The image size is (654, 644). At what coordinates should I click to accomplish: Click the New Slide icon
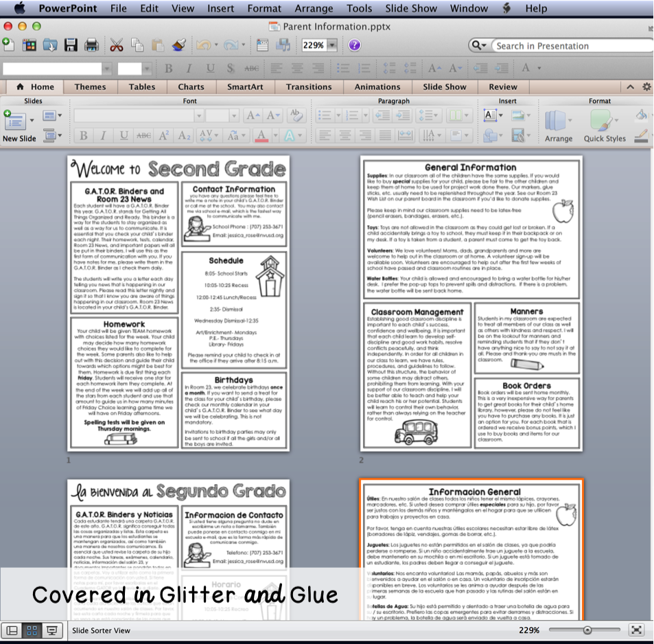14,122
